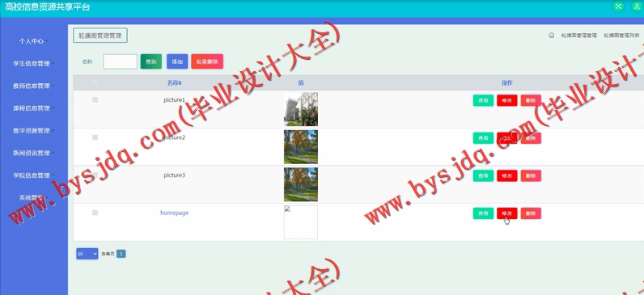This screenshot has width=644, height=295.
Task: Expand the 学院信息管理 sidebar menu
Action: (34, 175)
